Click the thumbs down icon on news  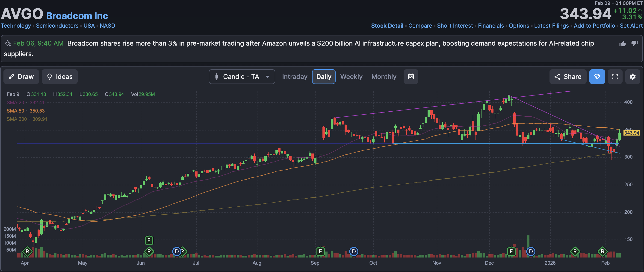tap(635, 43)
